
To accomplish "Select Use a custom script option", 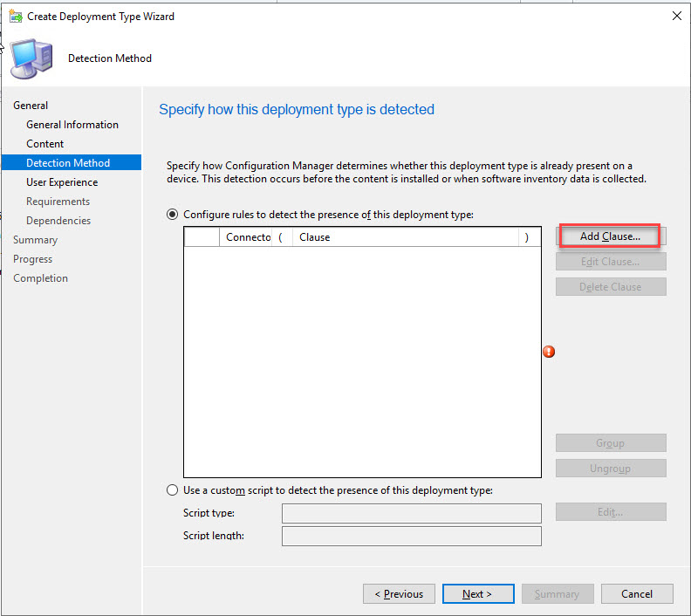I will pyautogui.click(x=172, y=490).
